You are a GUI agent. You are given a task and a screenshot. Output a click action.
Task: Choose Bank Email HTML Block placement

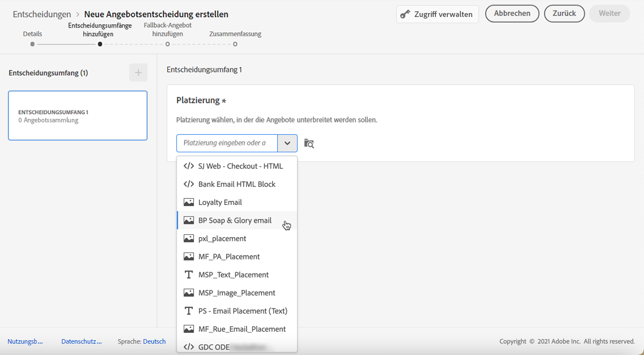236,184
